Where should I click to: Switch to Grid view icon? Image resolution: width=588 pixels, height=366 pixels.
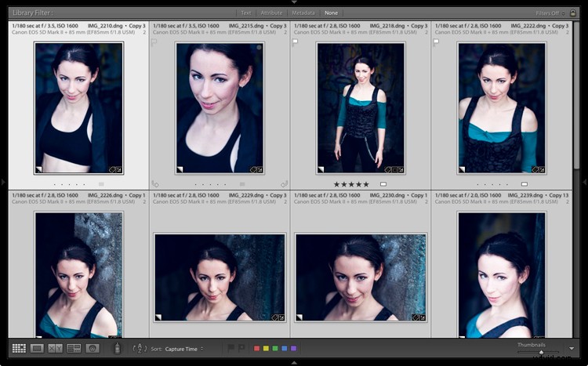pyautogui.click(x=19, y=349)
